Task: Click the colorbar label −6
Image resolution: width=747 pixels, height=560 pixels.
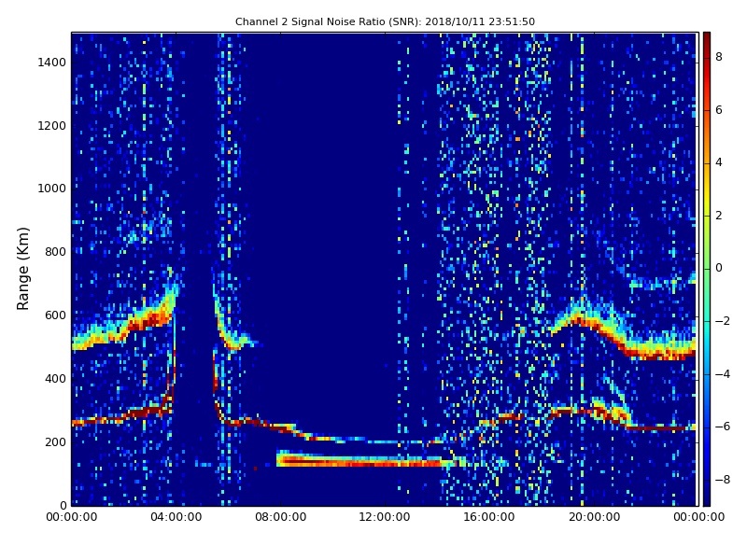Action: (723, 427)
